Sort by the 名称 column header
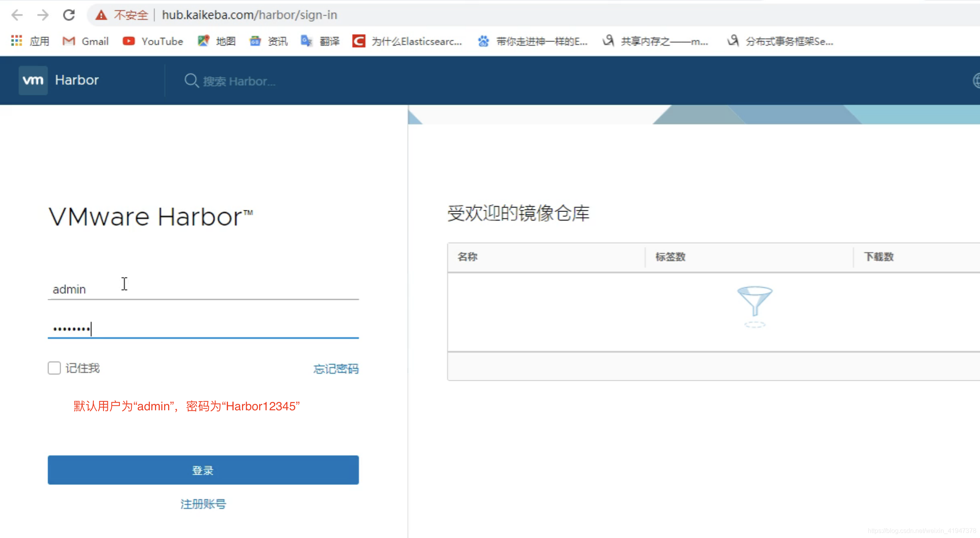Viewport: 980px width, 538px height. [467, 257]
